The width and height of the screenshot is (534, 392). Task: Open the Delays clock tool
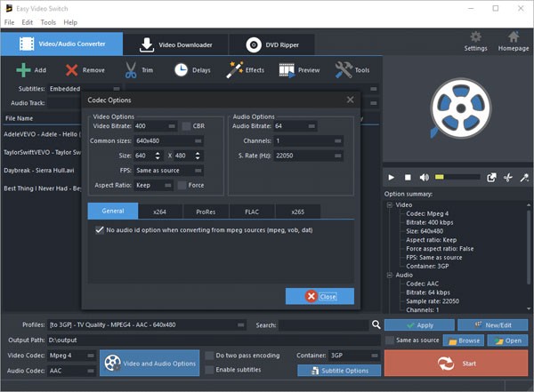(181, 69)
